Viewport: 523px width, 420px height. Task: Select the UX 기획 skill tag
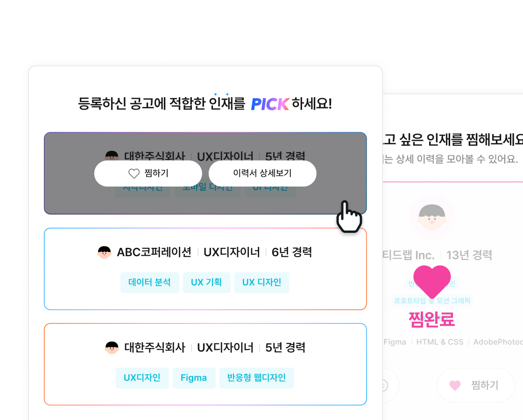click(206, 282)
